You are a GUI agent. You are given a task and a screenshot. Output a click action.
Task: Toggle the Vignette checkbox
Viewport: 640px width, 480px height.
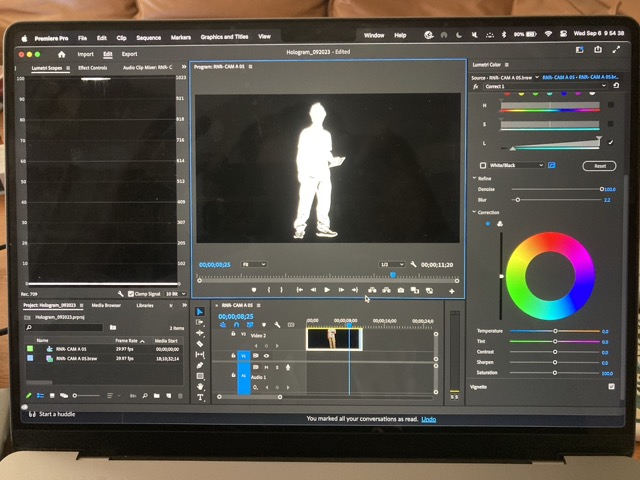pyautogui.click(x=611, y=386)
